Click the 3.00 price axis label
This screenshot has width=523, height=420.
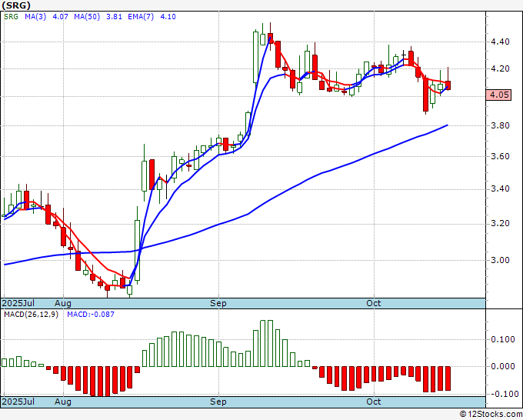pyautogui.click(x=500, y=260)
